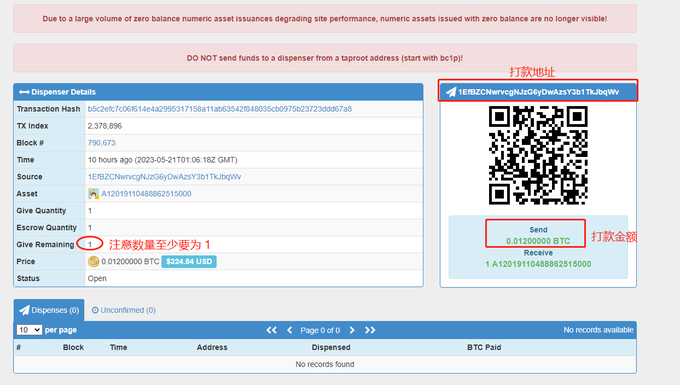The image size is (680, 385).
Task: Click the zero balance numeric asset warning banner
Action: pyautogui.click(x=325, y=19)
